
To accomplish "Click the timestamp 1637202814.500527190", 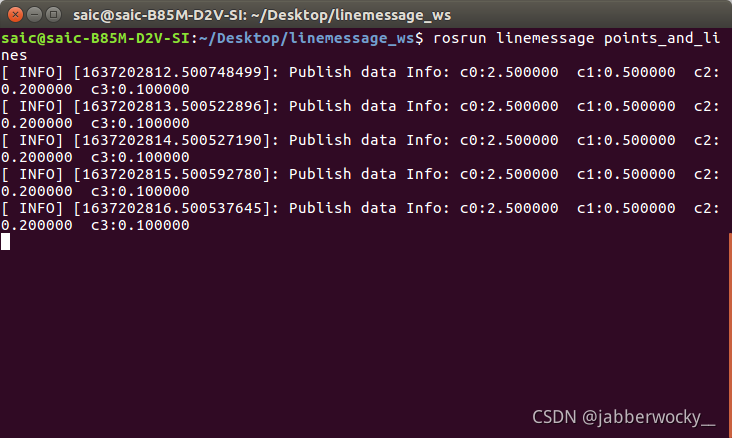I will tap(172, 140).
